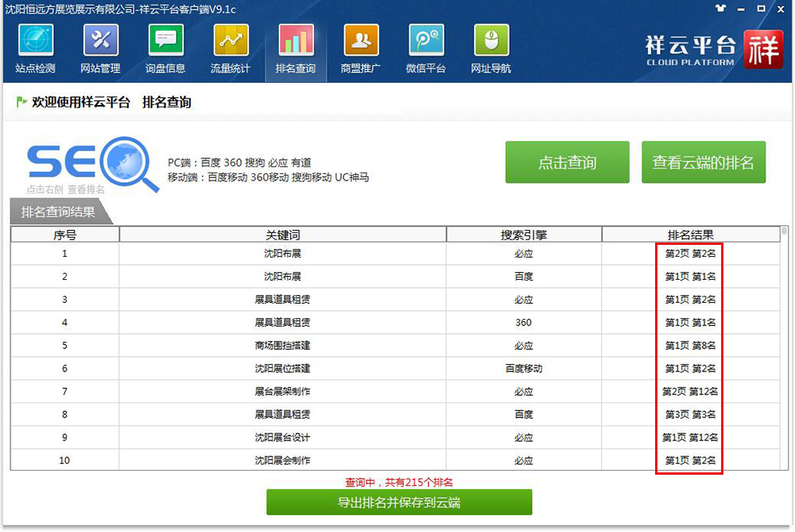Click search engine 百度 in row 8
795x532 pixels.
coord(524,414)
